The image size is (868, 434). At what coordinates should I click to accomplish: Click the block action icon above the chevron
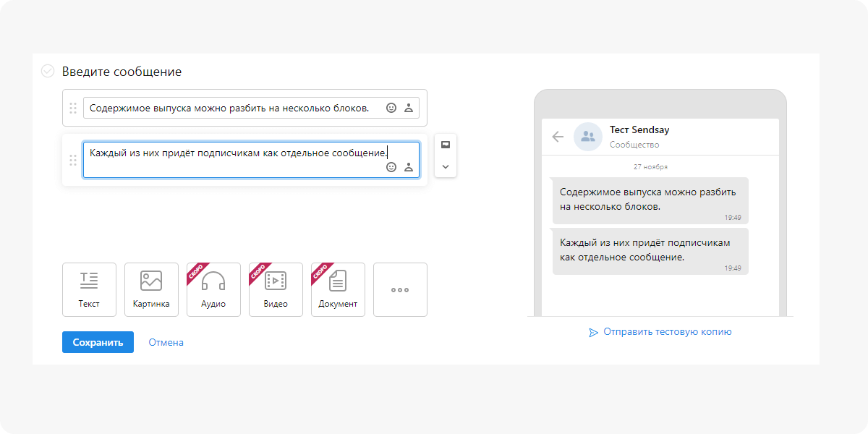point(446,144)
